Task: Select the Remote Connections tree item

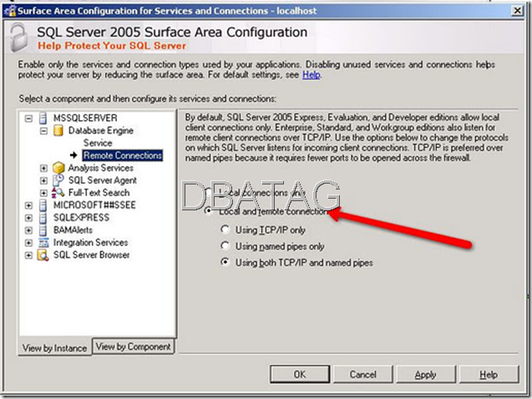Action: tap(123, 155)
